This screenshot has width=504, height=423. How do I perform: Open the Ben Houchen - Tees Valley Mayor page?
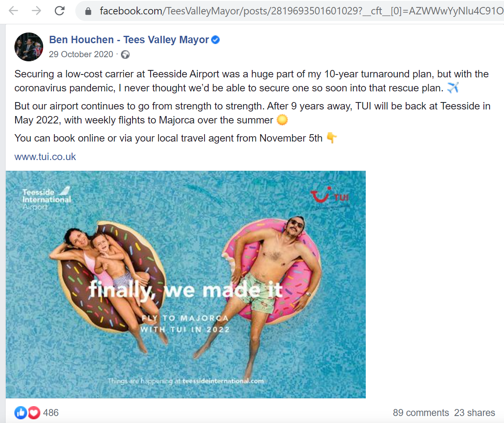(129, 40)
